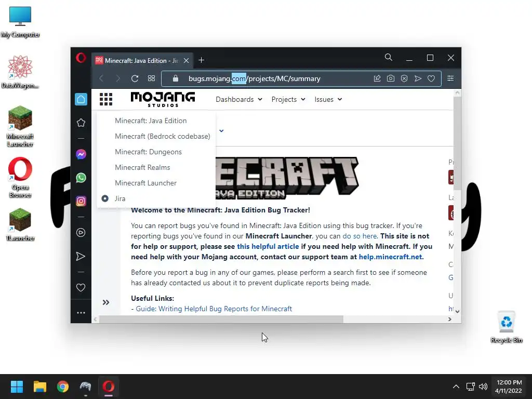Click the vertical scrollbar thumb
The width and height of the screenshot is (532, 399).
[457, 143]
